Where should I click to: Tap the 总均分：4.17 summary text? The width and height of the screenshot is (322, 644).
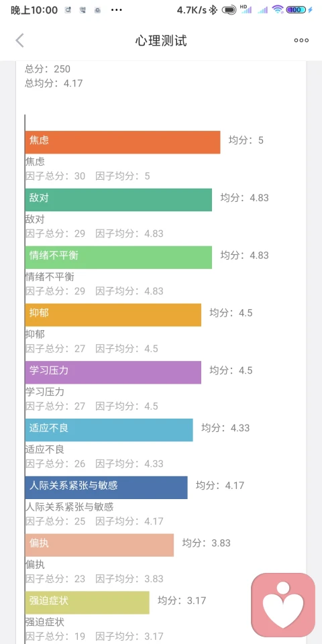[x=54, y=83]
